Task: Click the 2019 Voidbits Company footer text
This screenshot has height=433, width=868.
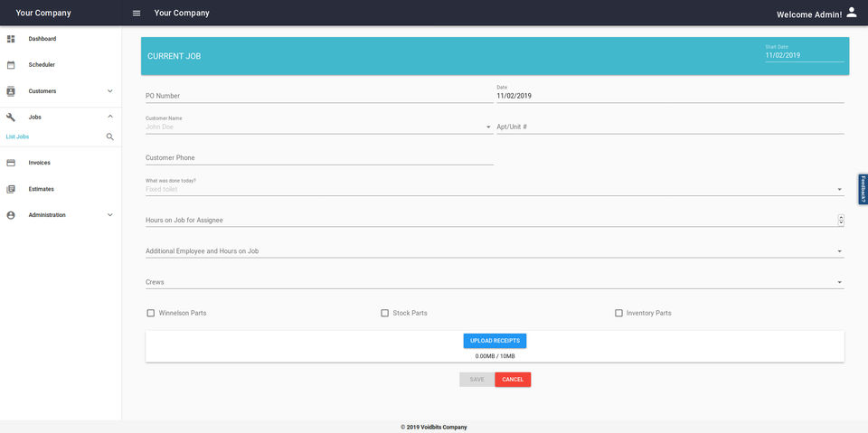Action: pos(434,428)
